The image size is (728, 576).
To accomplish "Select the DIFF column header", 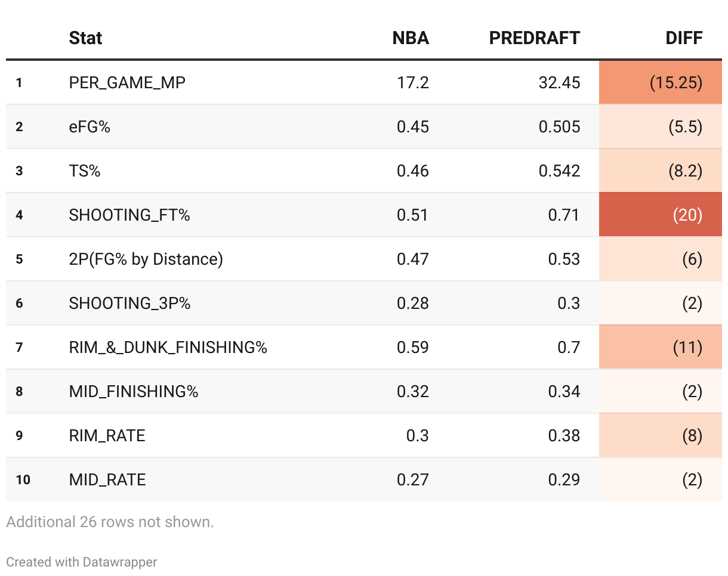I will [x=684, y=38].
